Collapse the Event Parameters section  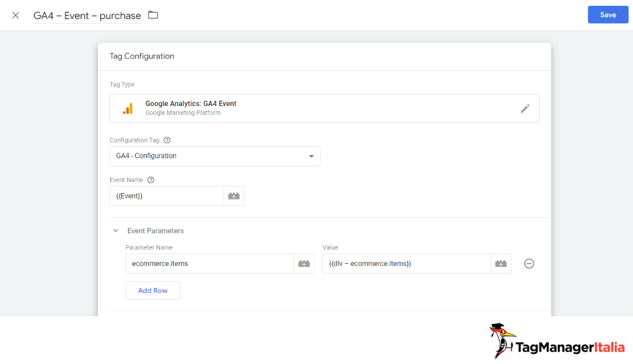[116, 231]
